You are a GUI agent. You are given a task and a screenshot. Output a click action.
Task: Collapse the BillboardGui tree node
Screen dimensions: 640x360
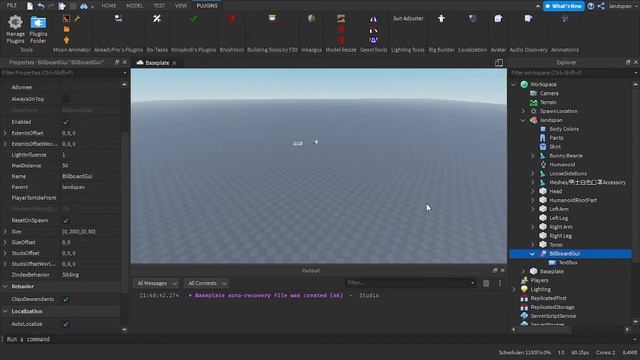532,253
